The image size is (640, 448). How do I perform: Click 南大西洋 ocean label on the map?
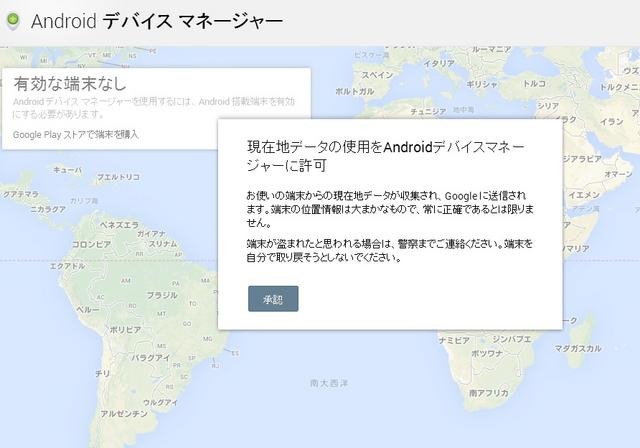(330, 382)
